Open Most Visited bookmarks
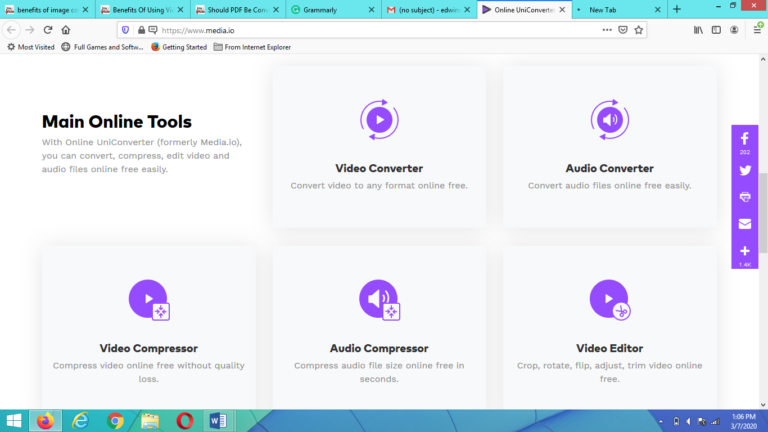This screenshot has width=768, height=432. click(x=30, y=47)
